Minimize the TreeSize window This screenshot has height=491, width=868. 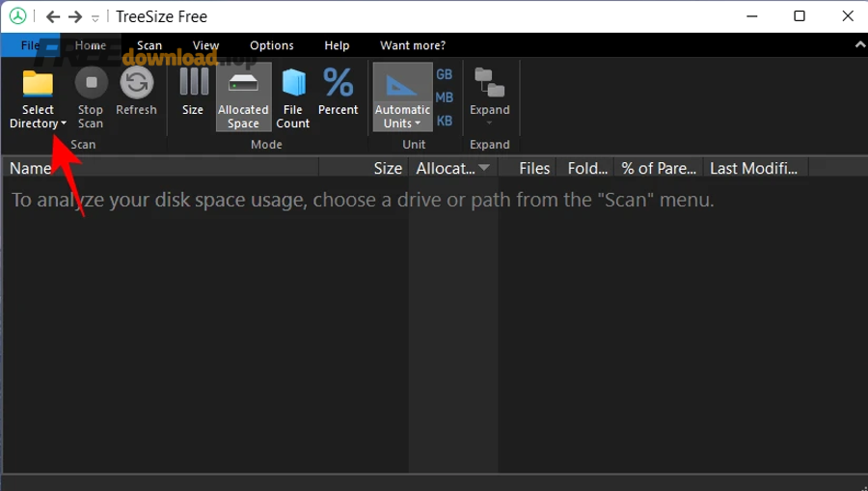tap(751, 16)
